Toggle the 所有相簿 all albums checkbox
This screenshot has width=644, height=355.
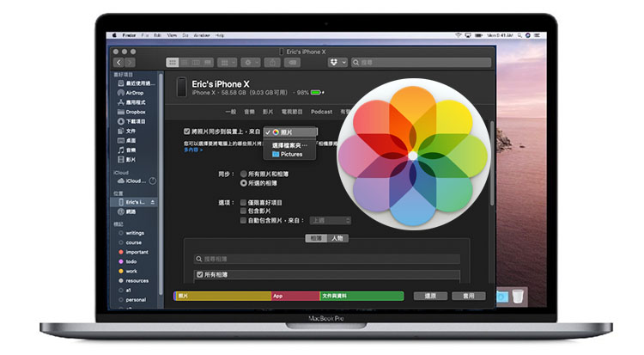click(199, 274)
